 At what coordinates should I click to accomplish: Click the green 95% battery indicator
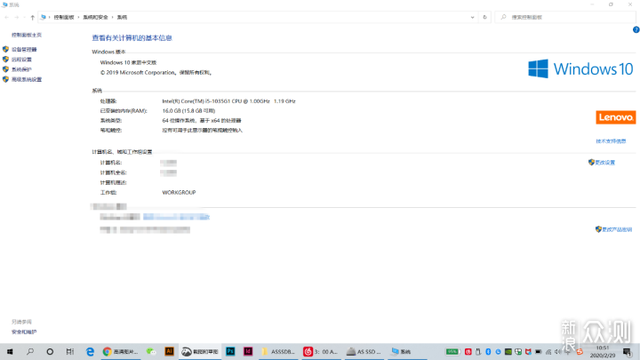452,351
